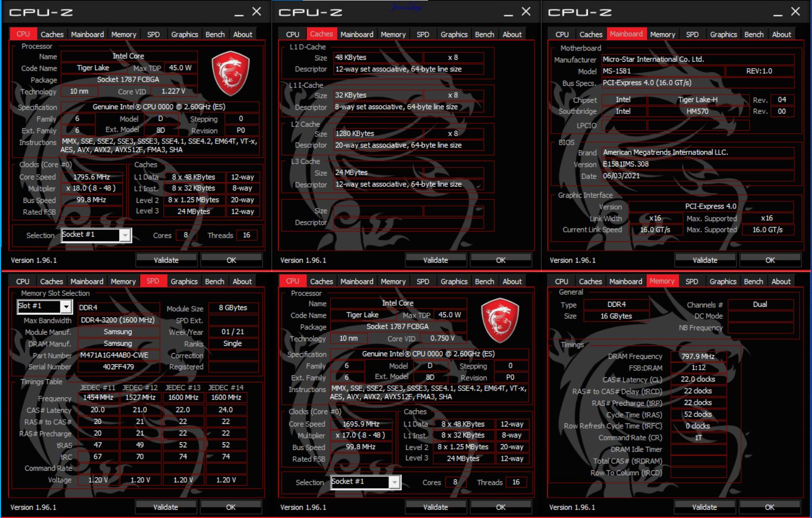Viewport: 812px width, 518px height.
Task: Open the Memory tab in the SPD window
Action: (123, 281)
